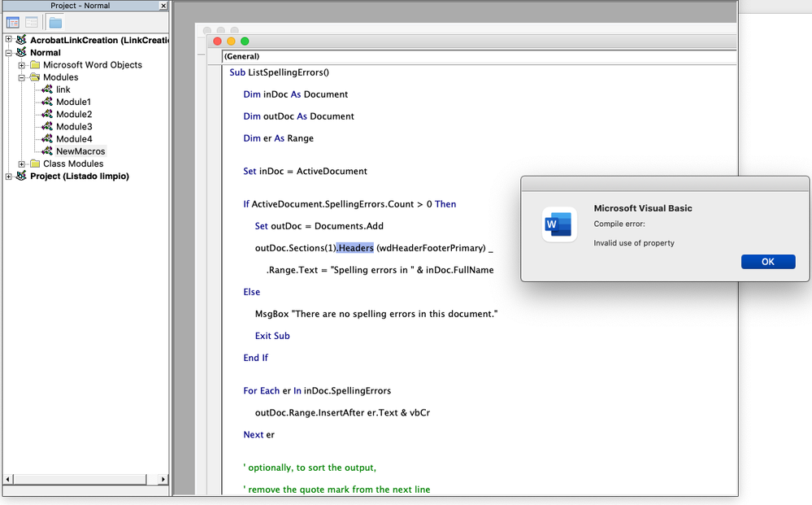Click the Module1 icon
The height and width of the screenshot is (505, 812).
[47, 102]
